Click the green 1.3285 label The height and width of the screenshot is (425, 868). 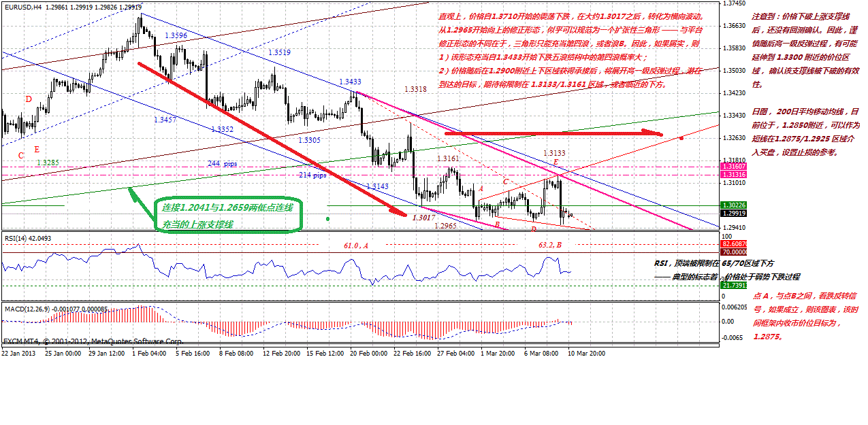pyautogui.click(x=48, y=163)
